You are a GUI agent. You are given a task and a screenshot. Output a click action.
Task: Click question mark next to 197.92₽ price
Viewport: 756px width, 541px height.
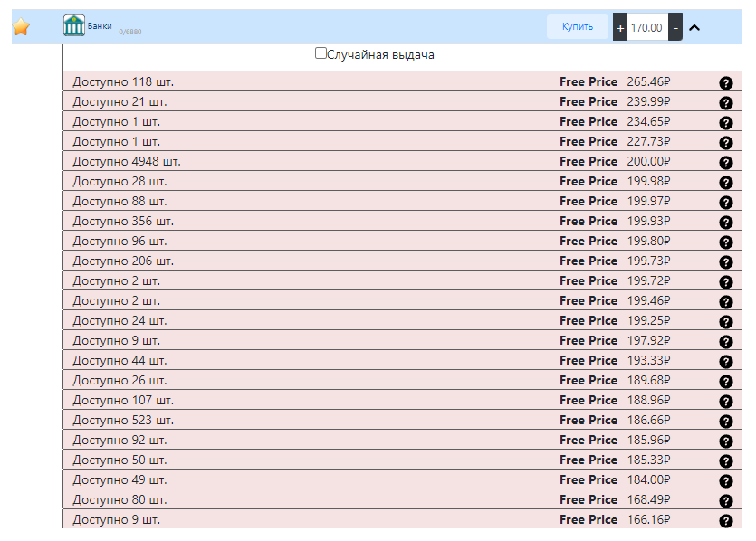click(x=725, y=342)
